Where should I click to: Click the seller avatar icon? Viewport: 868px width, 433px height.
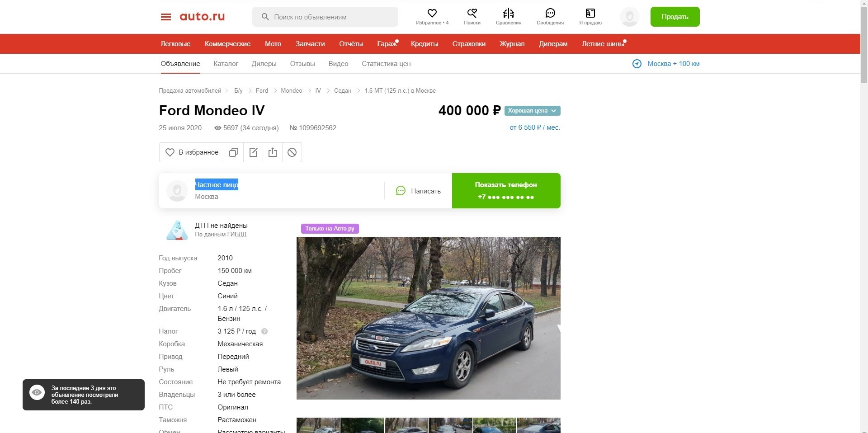(177, 191)
